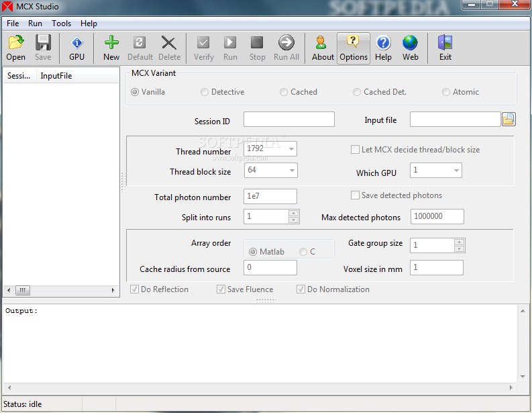Viewport: 532px width, 413px height.
Task: Click the Delete X toolbar icon
Action: tap(169, 48)
